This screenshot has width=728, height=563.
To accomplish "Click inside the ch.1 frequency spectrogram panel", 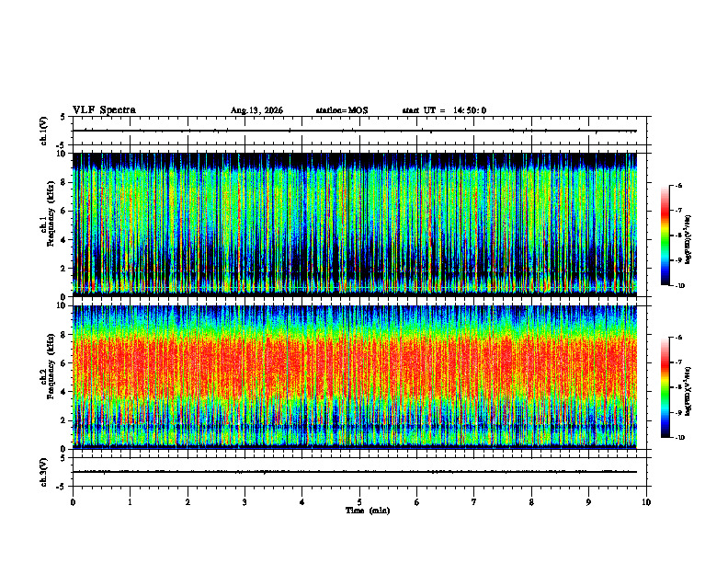I will tap(355, 224).
